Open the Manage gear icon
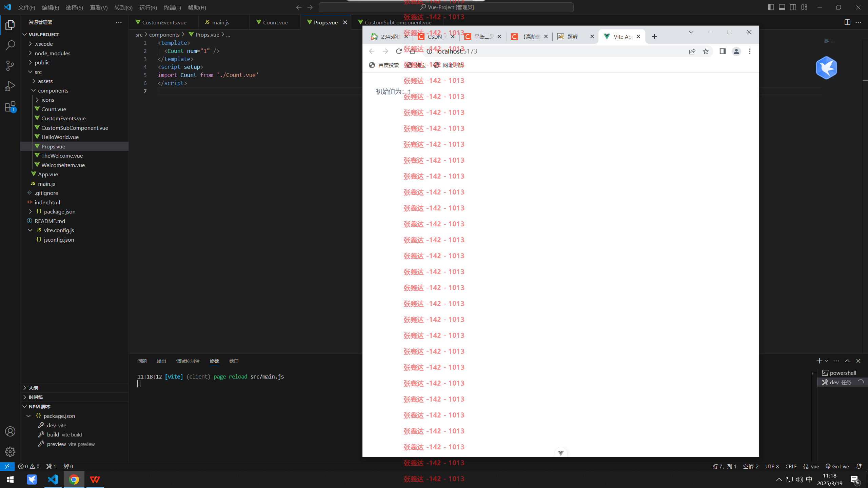Viewport: 868px width, 488px height. (10, 451)
